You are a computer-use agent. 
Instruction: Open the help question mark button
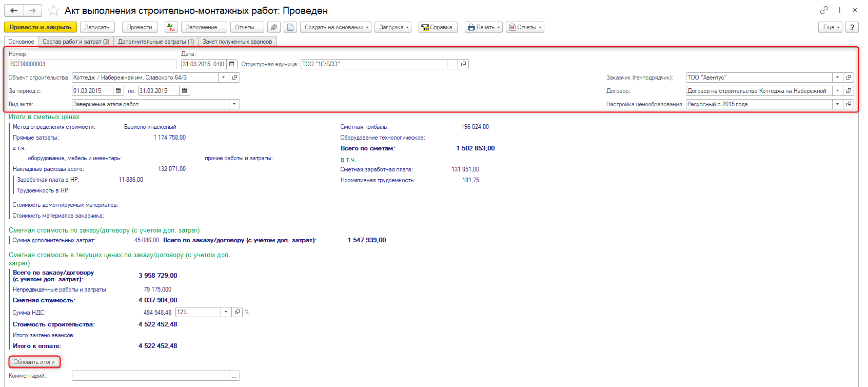click(x=852, y=27)
